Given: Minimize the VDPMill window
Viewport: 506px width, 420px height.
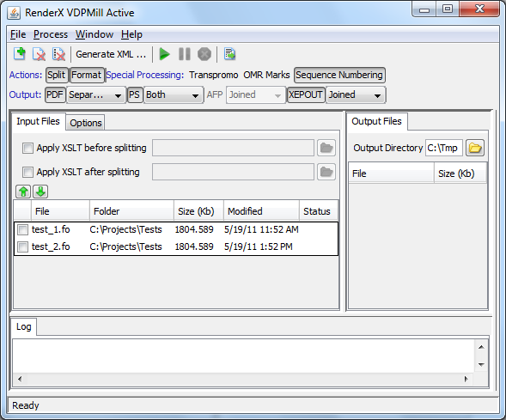Looking at the screenshot, I should pyautogui.click(x=424, y=9).
